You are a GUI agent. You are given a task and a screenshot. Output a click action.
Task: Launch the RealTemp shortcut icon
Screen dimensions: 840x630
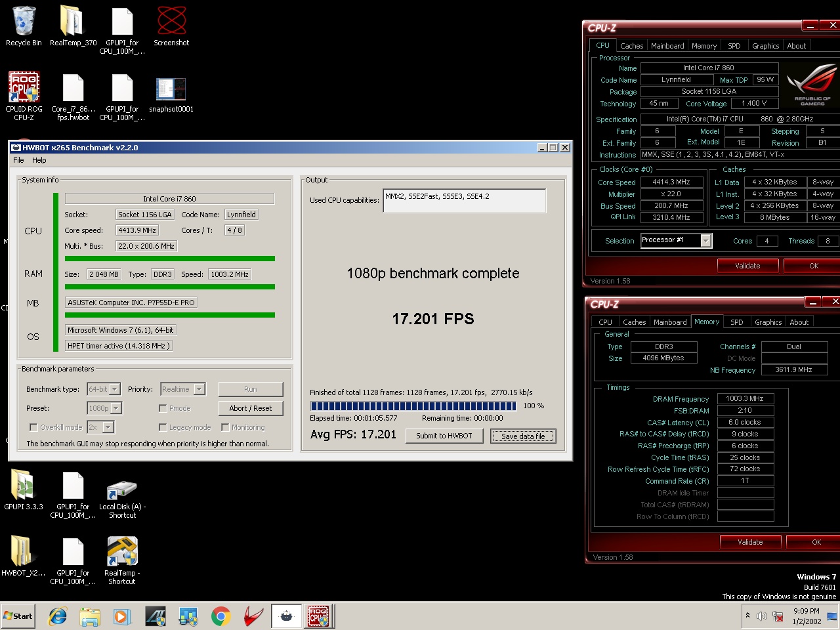click(122, 561)
